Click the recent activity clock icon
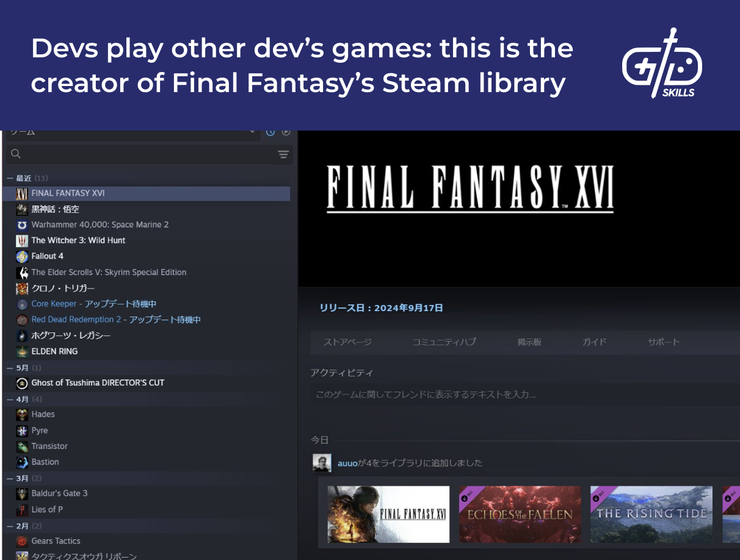 pos(270,132)
